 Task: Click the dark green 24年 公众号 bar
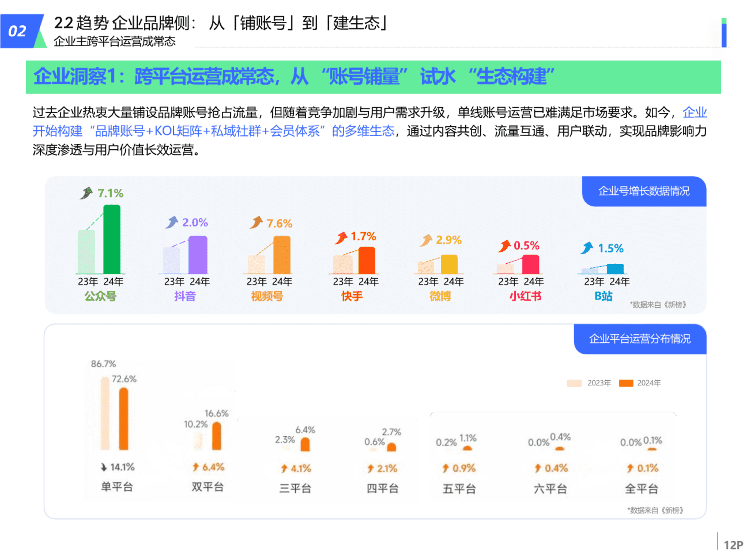pyautogui.click(x=112, y=239)
